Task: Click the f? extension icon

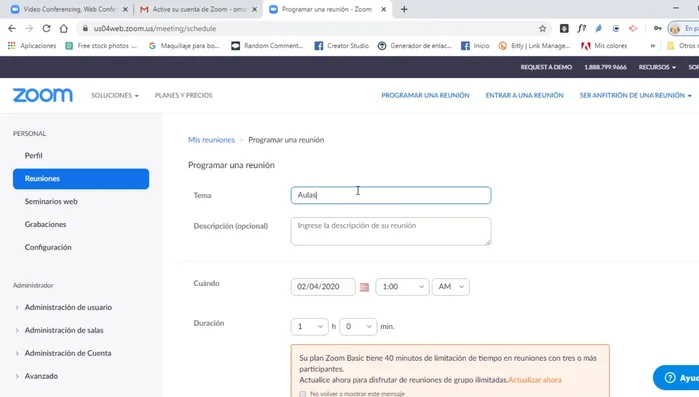Action: [x=581, y=29]
